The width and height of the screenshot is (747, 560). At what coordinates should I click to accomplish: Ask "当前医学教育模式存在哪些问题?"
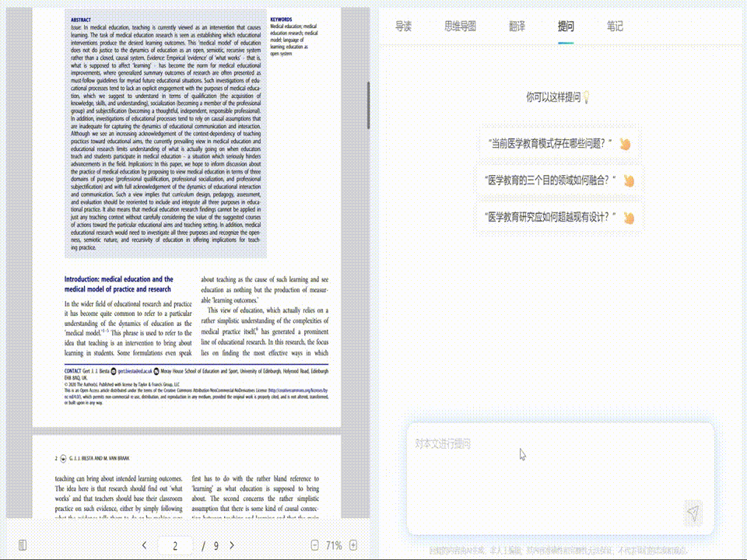coord(559,144)
